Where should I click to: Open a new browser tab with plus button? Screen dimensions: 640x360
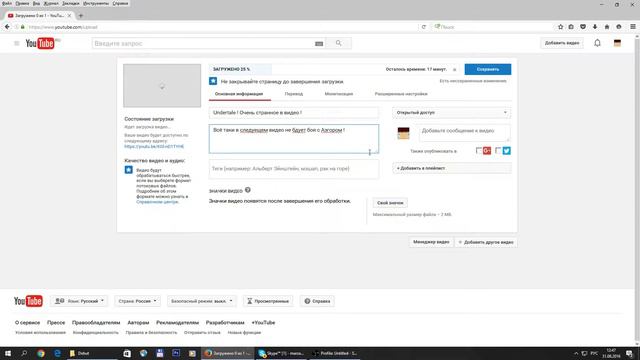point(80,16)
